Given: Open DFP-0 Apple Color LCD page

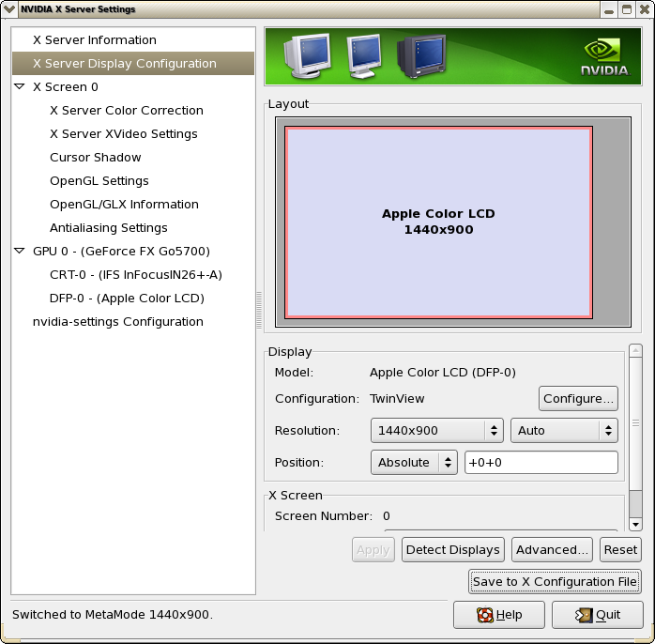Looking at the screenshot, I should [127, 298].
